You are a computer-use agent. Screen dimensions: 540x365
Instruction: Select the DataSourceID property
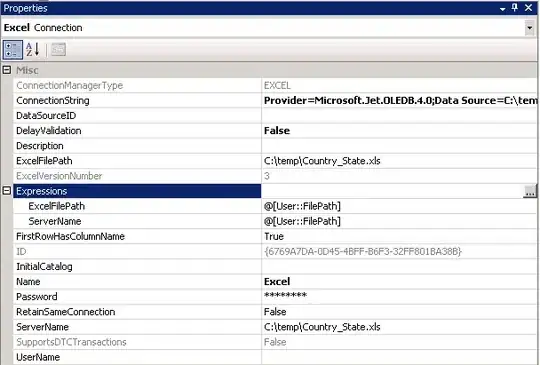click(x=46, y=116)
